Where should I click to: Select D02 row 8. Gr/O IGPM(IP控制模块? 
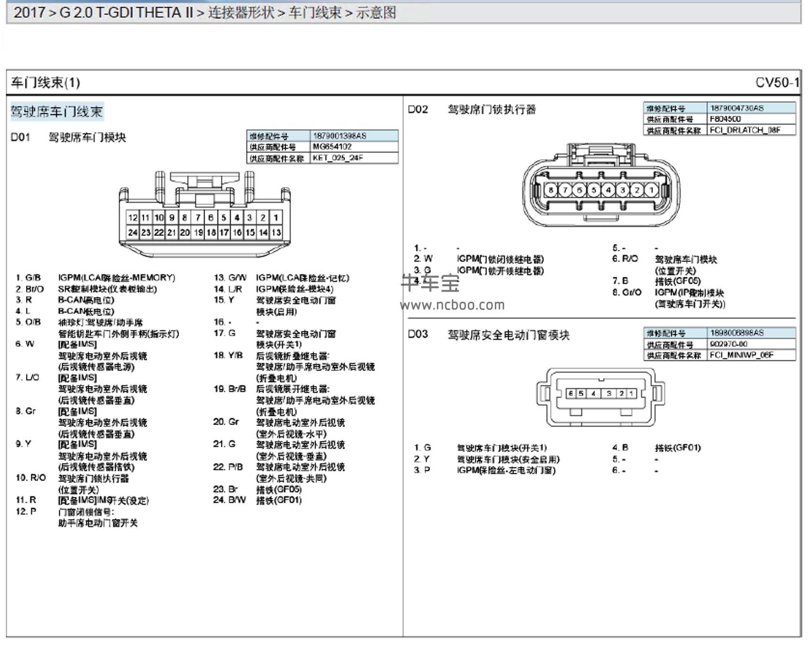coord(669,298)
